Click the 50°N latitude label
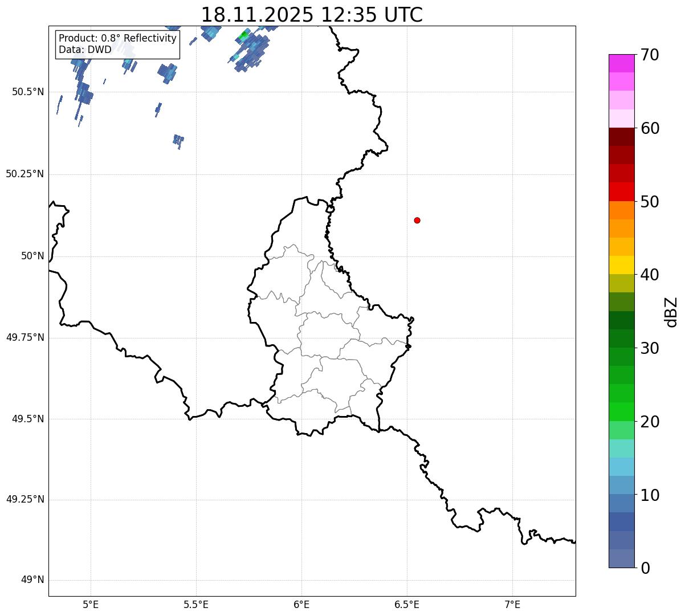Viewport: 685px width, 616px height. (32, 256)
